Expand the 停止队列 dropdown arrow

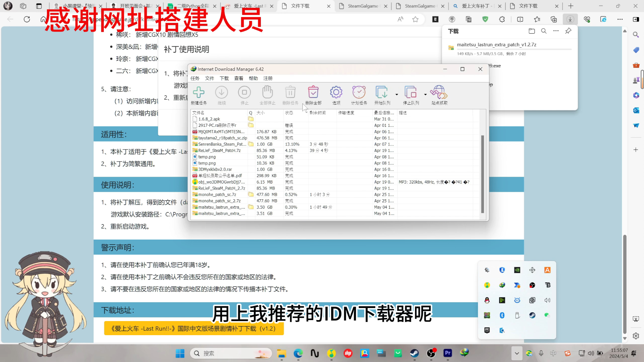tap(425, 95)
